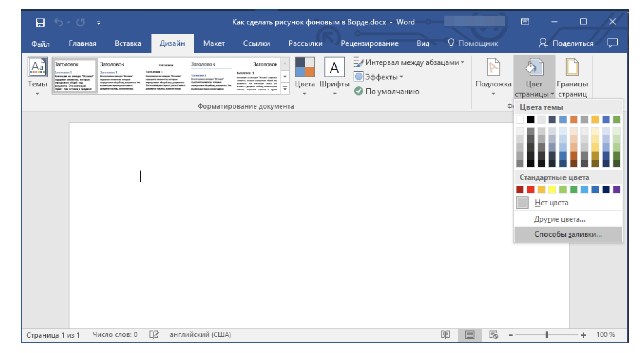The width and height of the screenshot is (644, 353).
Task: Open More Colors (Другие цвета...)
Action: 568,219
